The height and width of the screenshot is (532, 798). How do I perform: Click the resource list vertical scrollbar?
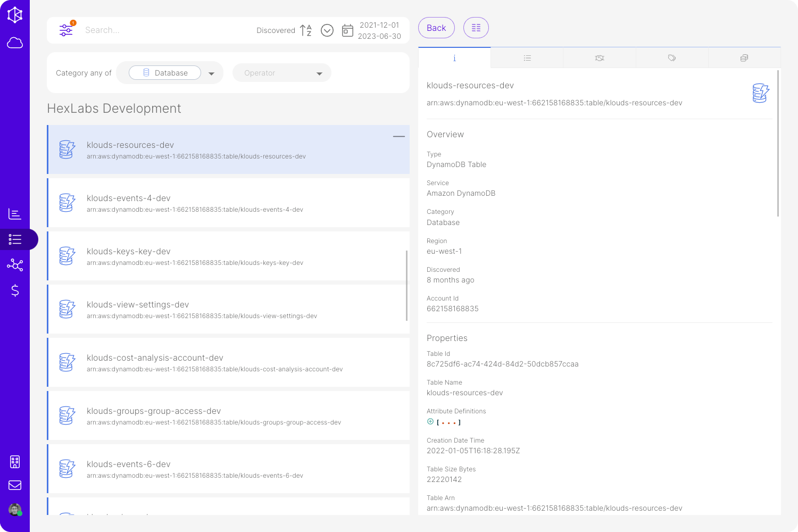tap(407, 286)
